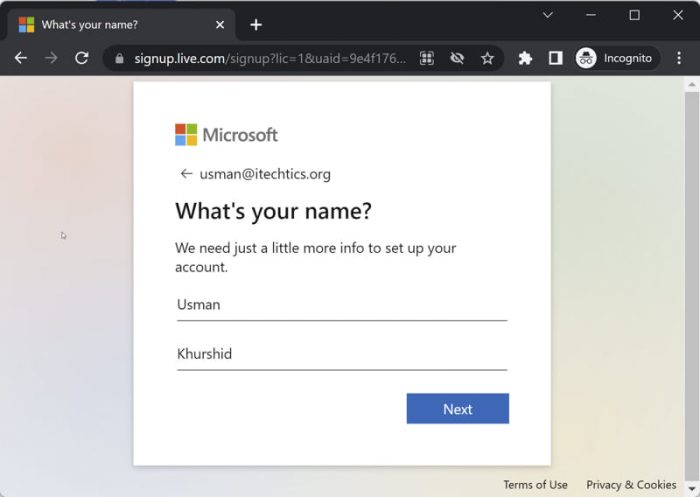Click the address bar URL
The height and width of the screenshot is (497, 700).
coord(271,58)
